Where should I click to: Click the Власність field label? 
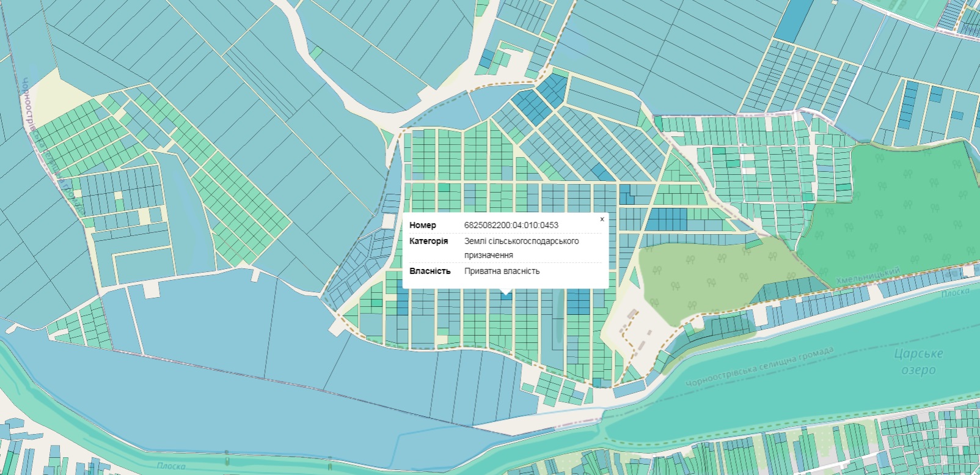pos(430,271)
